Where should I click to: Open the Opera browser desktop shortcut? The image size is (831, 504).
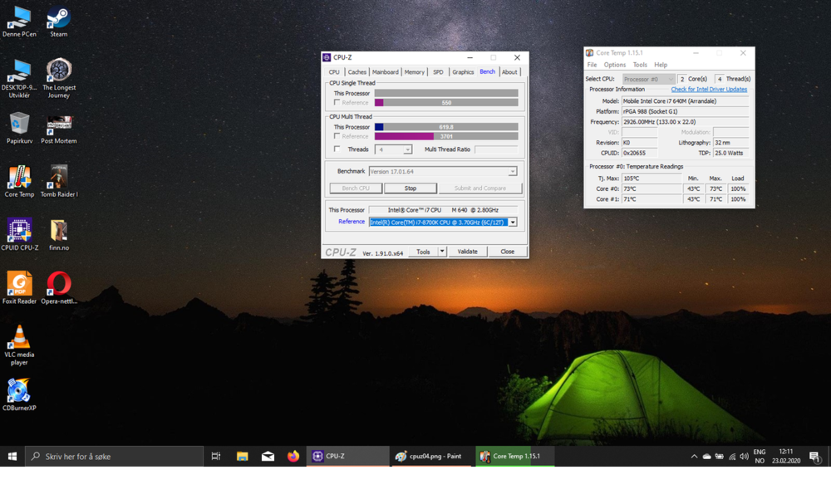tap(59, 288)
